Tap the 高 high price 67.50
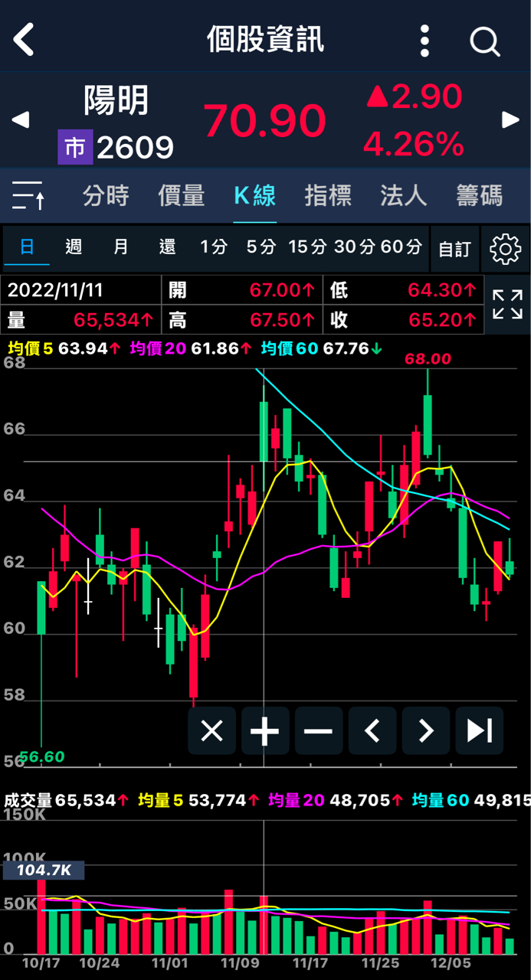Viewport: 531px width, 980px height. [x=242, y=319]
